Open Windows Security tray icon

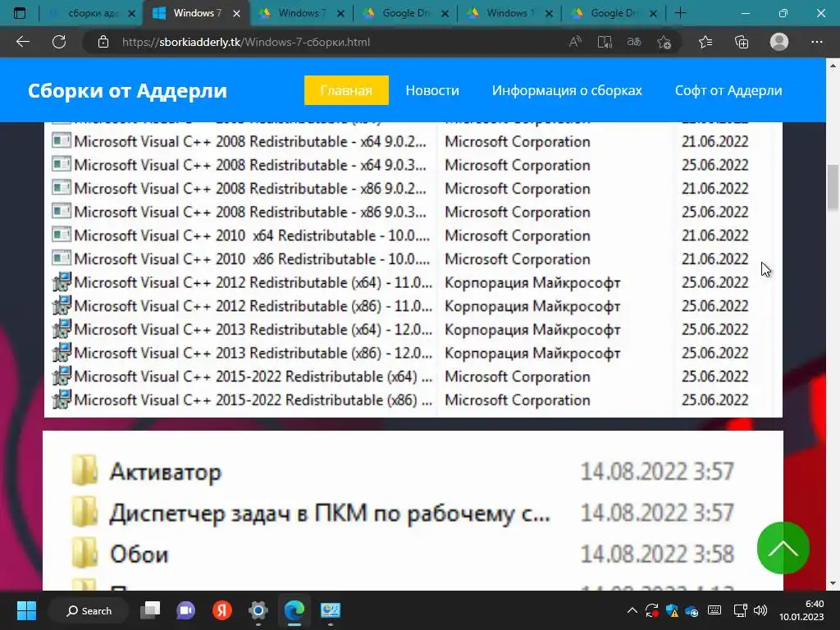click(x=672, y=610)
